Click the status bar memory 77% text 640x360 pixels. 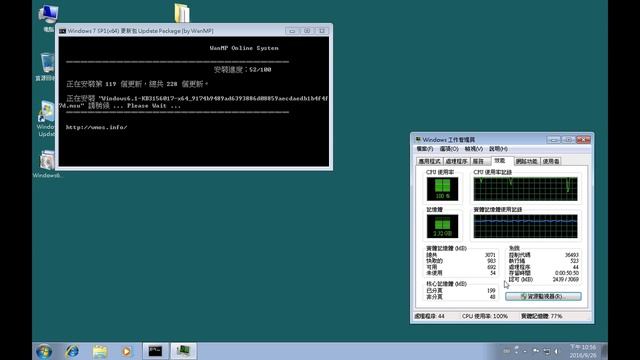pyautogui.click(x=542, y=316)
